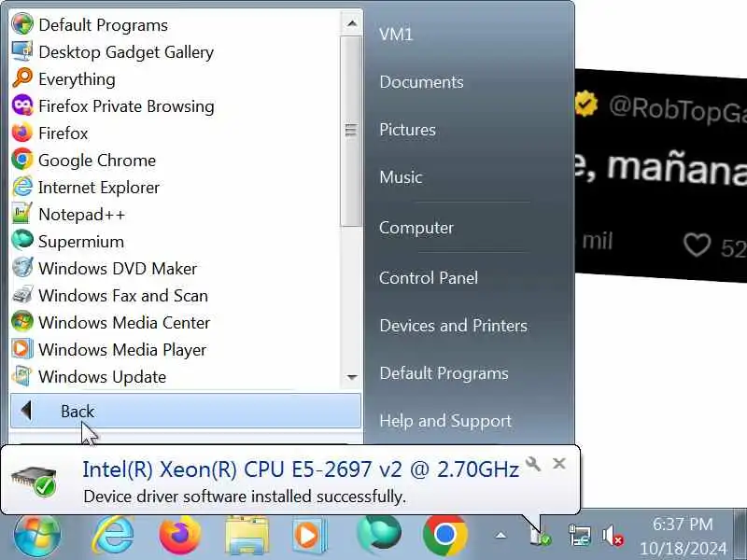This screenshot has width=747, height=560.
Task: Click the program list scrollbar thumb
Action: (351, 131)
